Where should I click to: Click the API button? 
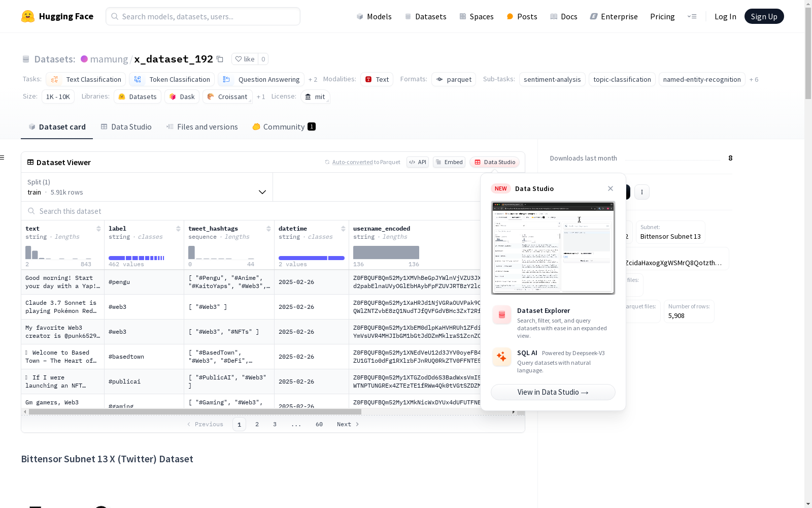tap(418, 162)
